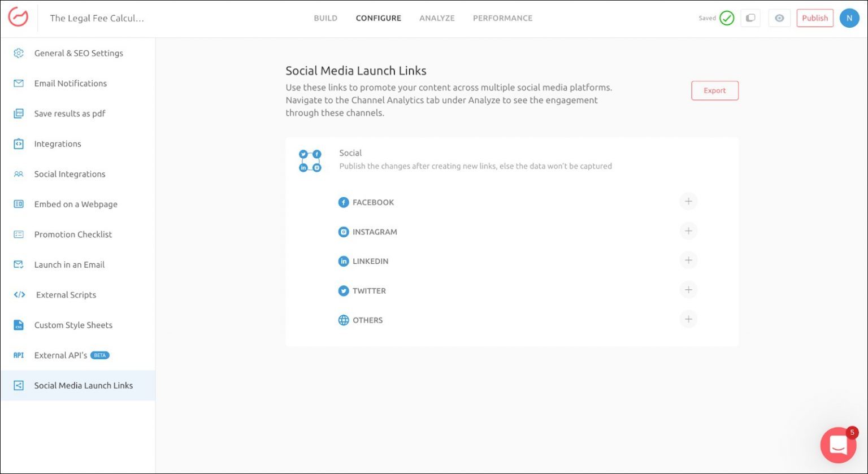Viewport: 868px width, 474px height.
Task: Go to the Build tab
Action: [x=325, y=18]
